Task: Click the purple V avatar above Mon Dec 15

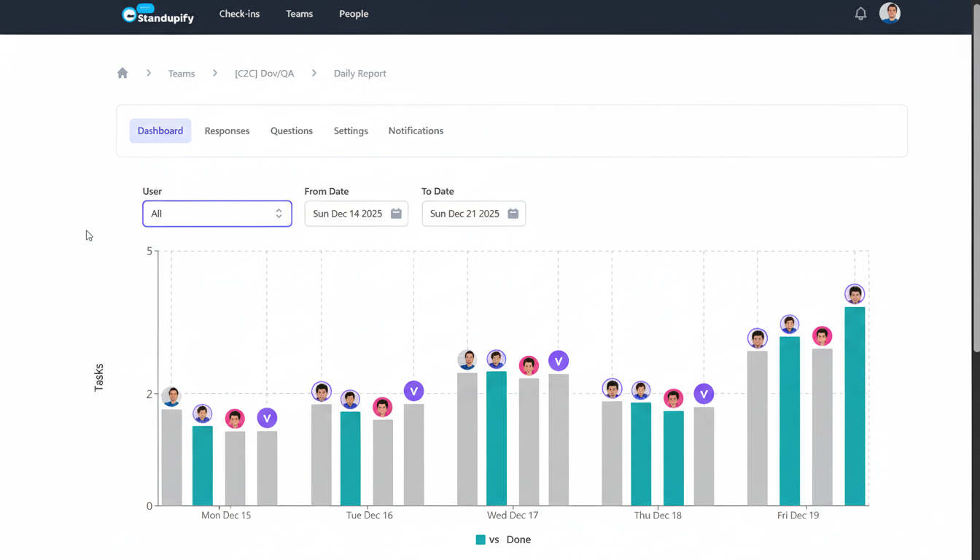Action: (x=267, y=417)
